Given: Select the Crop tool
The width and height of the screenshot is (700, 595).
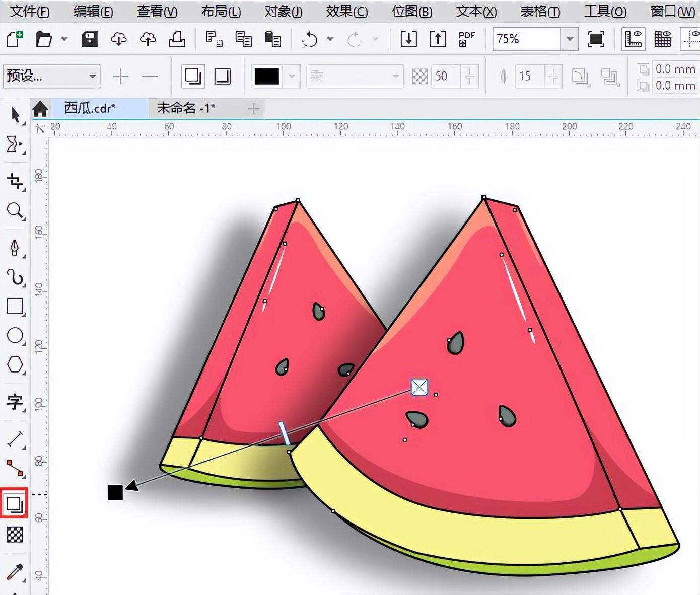Looking at the screenshot, I should pyautogui.click(x=15, y=182).
